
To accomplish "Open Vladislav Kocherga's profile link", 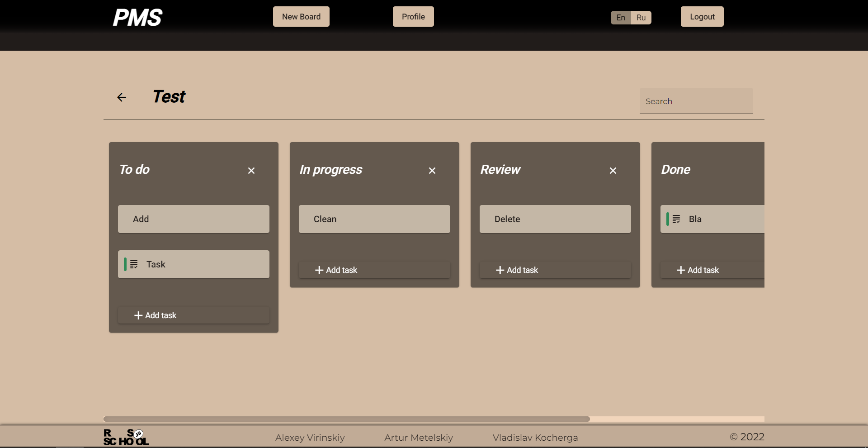I will click(535, 437).
